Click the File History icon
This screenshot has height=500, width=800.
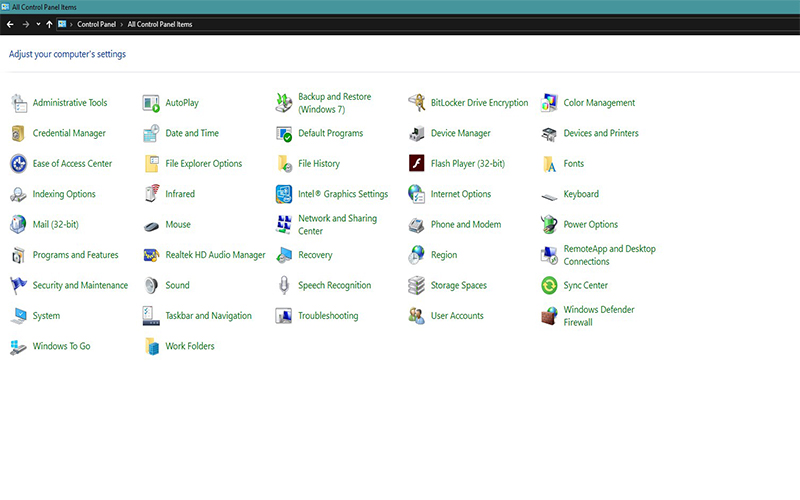pos(284,164)
